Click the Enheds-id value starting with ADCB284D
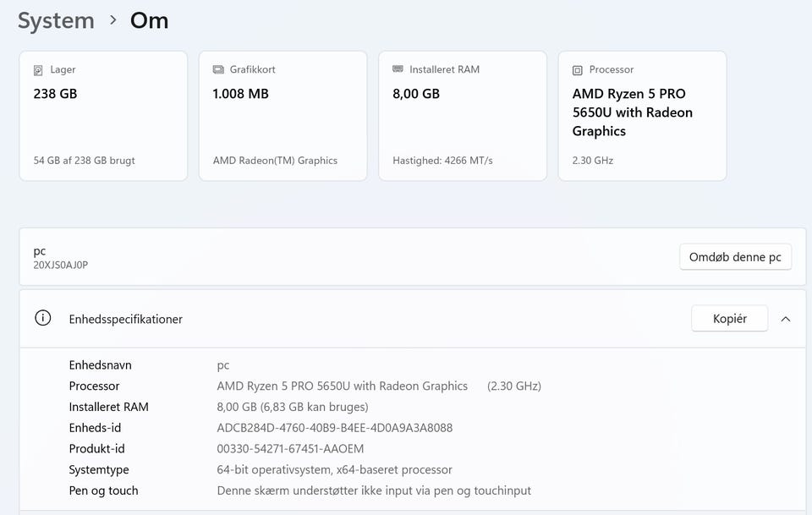The width and height of the screenshot is (812, 515). (x=334, y=428)
